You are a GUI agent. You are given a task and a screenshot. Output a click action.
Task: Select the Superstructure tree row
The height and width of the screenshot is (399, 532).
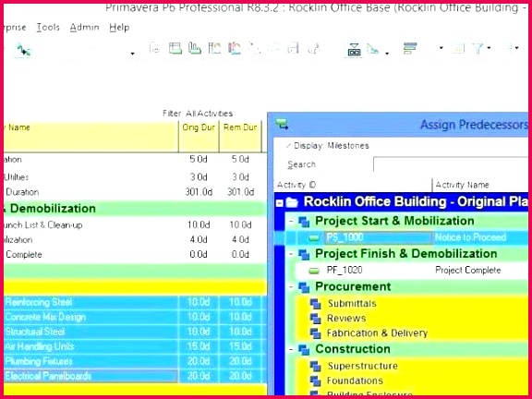411,366
